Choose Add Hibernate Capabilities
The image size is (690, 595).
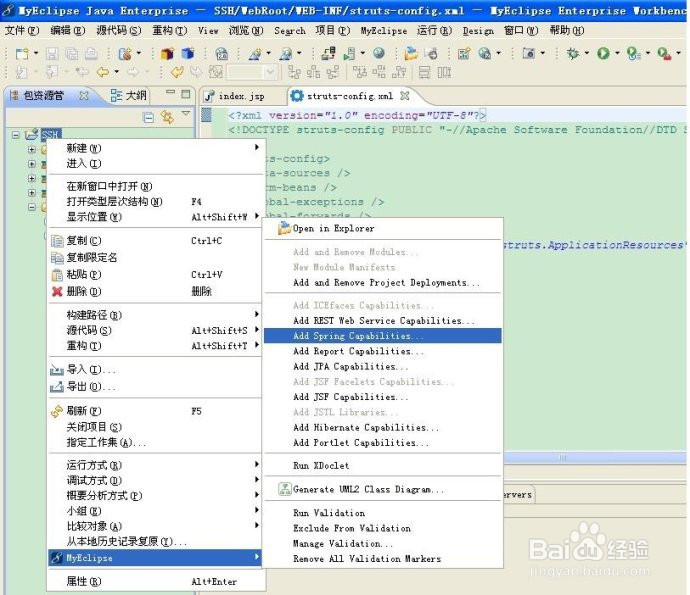click(x=382, y=428)
